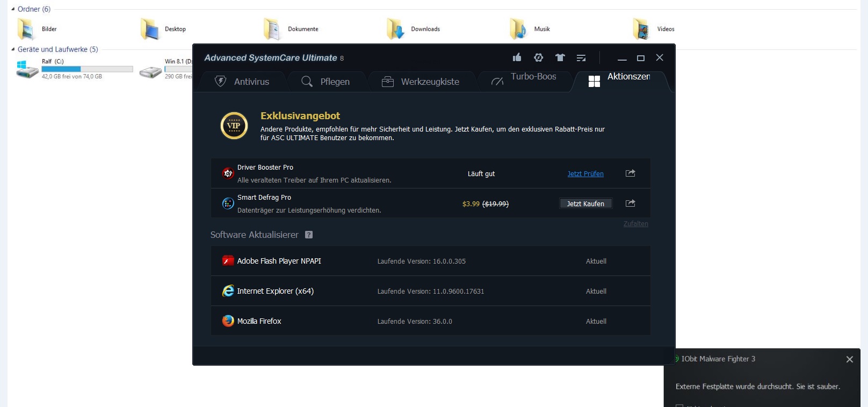The image size is (868, 407).
Task: Open the t-shirt skin chooser icon
Action: point(560,57)
